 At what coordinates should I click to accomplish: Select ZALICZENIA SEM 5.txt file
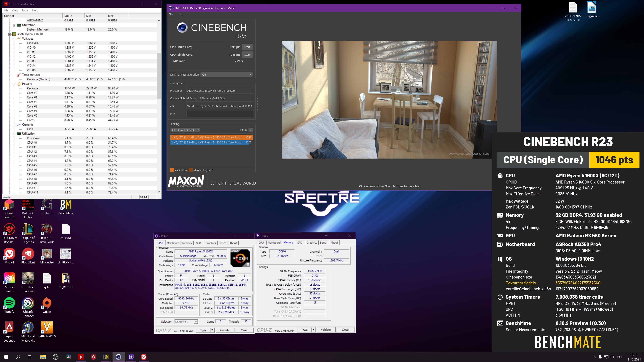[x=573, y=12]
